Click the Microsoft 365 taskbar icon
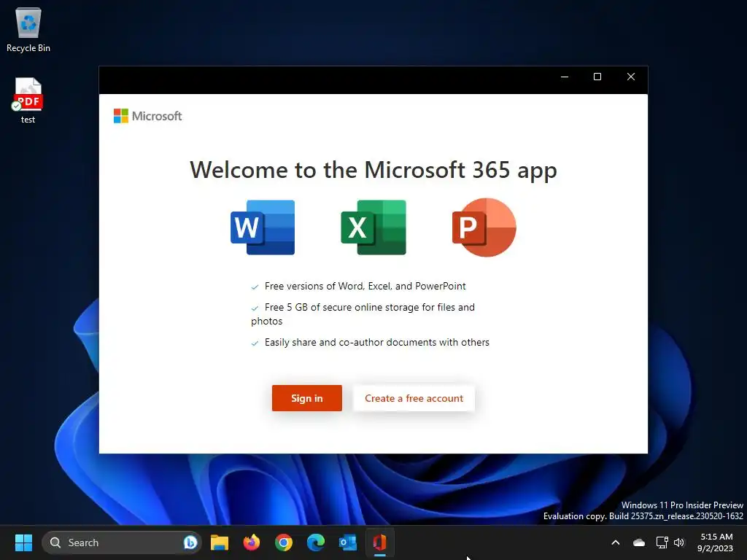The width and height of the screenshot is (747, 560). click(379, 542)
